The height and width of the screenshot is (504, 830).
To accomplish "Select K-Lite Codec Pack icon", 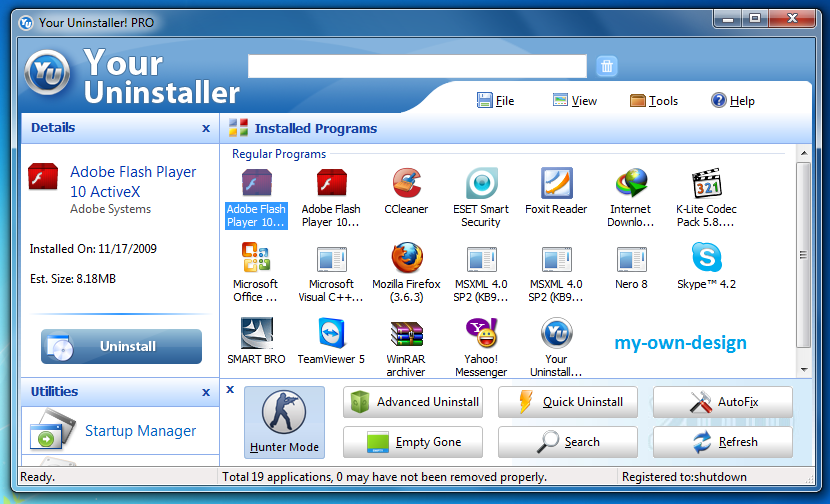I will pos(707,183).
